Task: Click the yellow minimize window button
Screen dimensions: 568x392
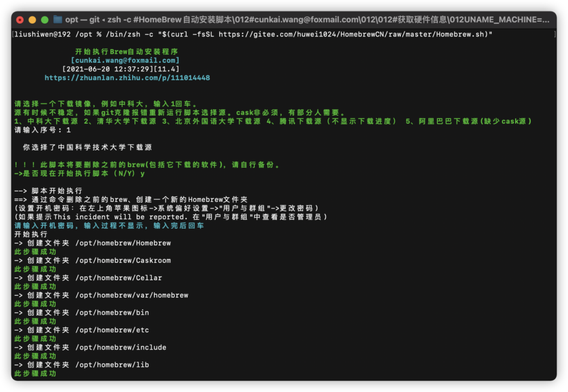Action: click(x=32, y=20)
